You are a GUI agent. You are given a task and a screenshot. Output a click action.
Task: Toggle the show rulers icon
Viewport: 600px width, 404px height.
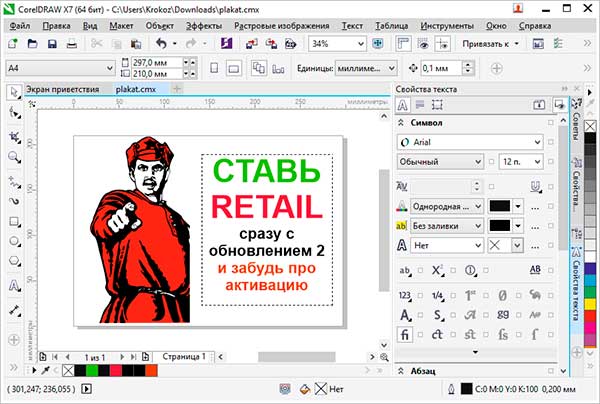(x=403, y=44)
